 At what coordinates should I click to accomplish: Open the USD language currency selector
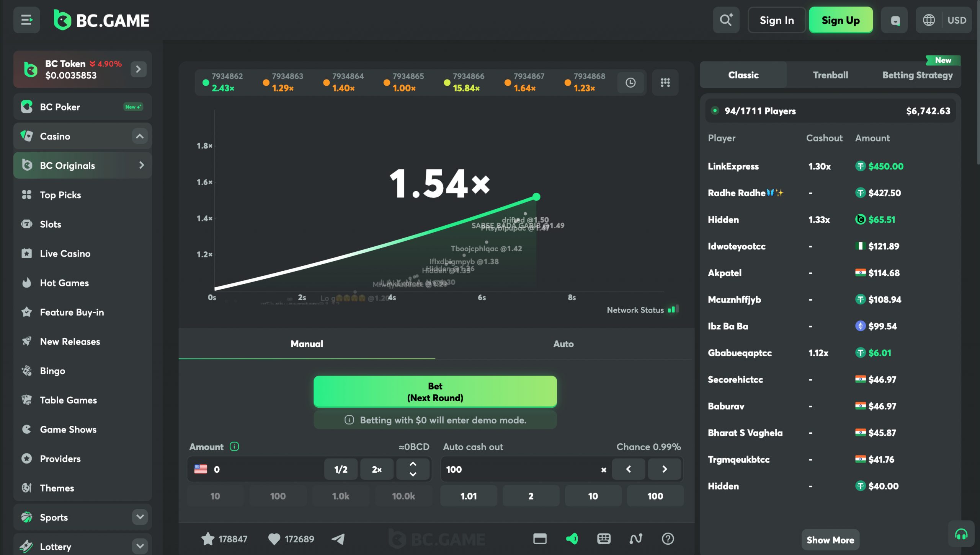[944, 20]
